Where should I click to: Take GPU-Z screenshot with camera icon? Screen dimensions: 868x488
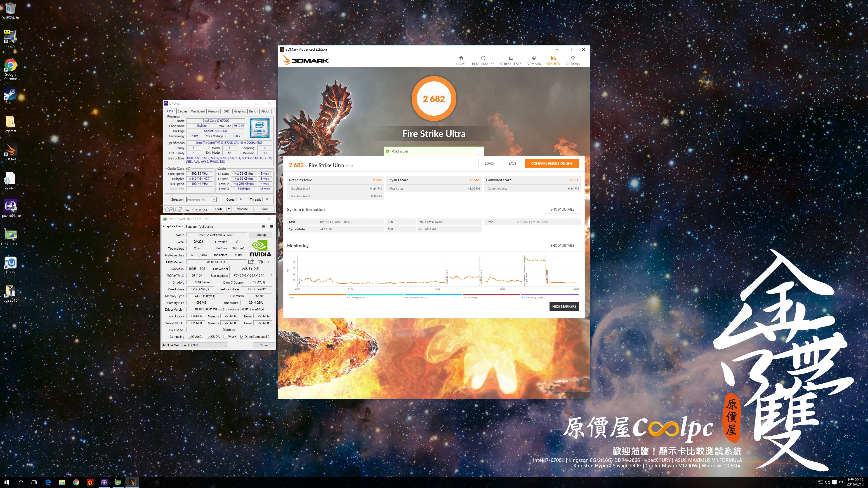(264, 226)
